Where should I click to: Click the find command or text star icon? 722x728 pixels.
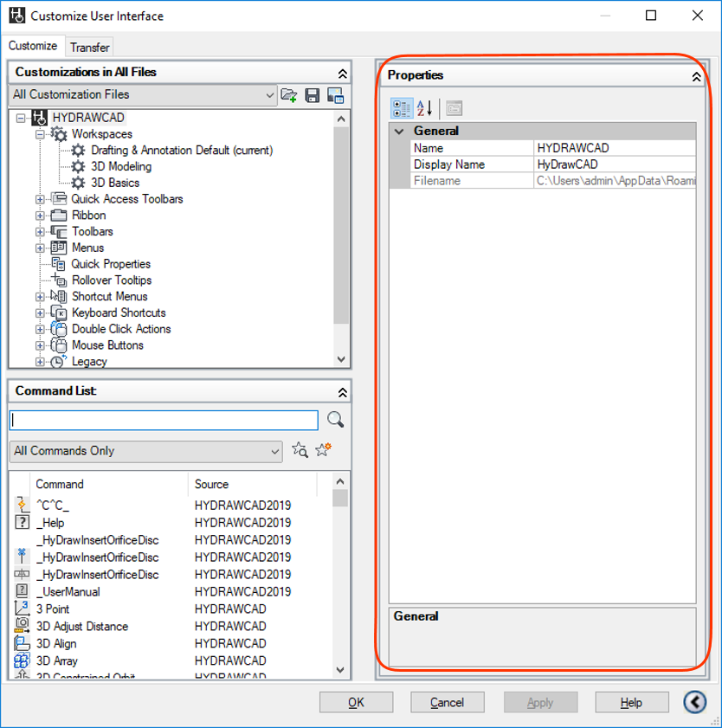300,450
